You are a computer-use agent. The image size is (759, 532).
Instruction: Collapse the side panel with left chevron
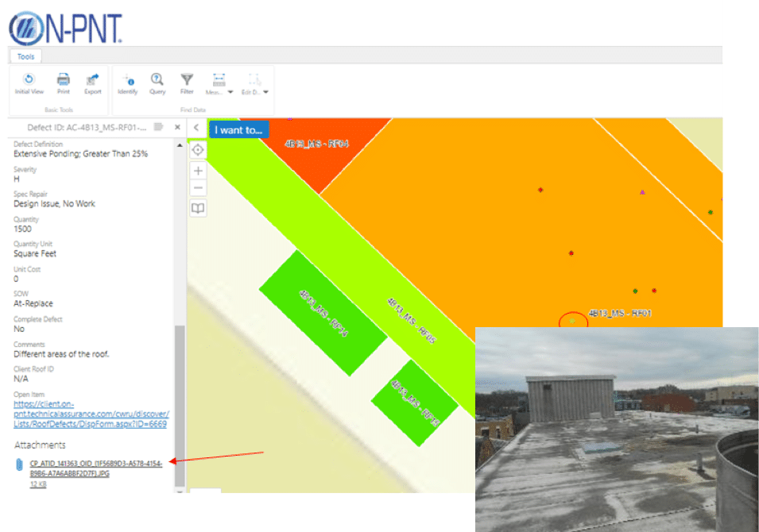coord(196,128)
